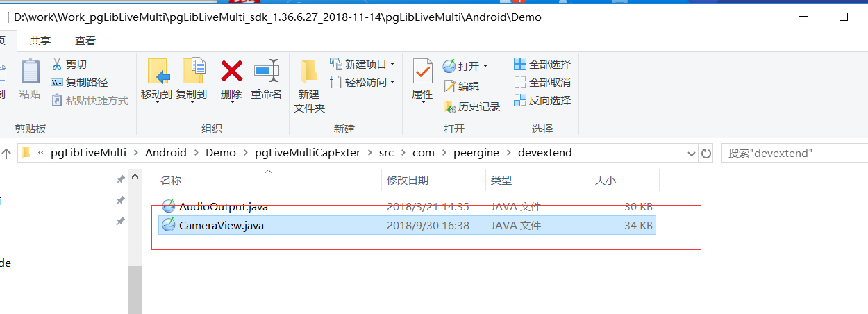Select the Rename (重命名) icon
The image size is (868, 314).
click(x=266, y=72)
